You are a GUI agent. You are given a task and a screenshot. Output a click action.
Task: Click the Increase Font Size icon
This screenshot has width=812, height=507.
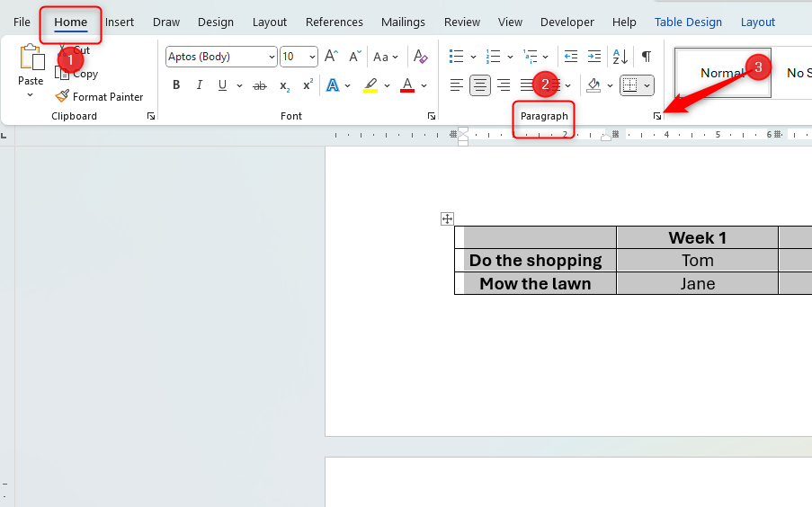[x=331, y=57]
